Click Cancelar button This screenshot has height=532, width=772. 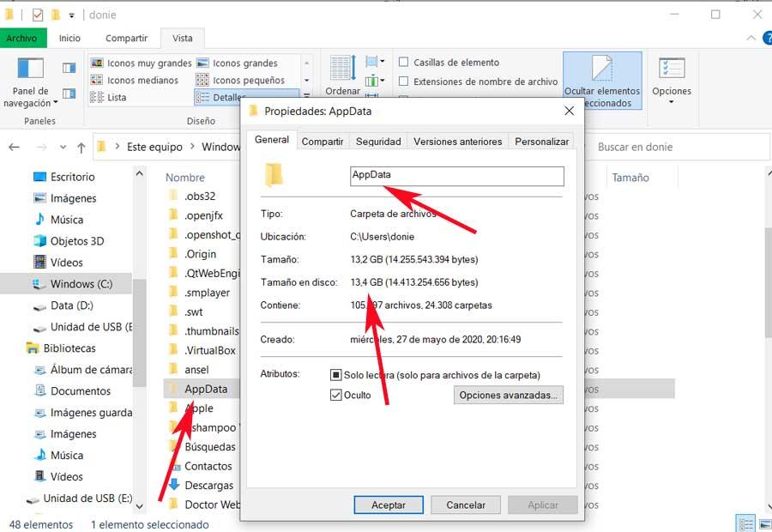(x=466, y=505)
